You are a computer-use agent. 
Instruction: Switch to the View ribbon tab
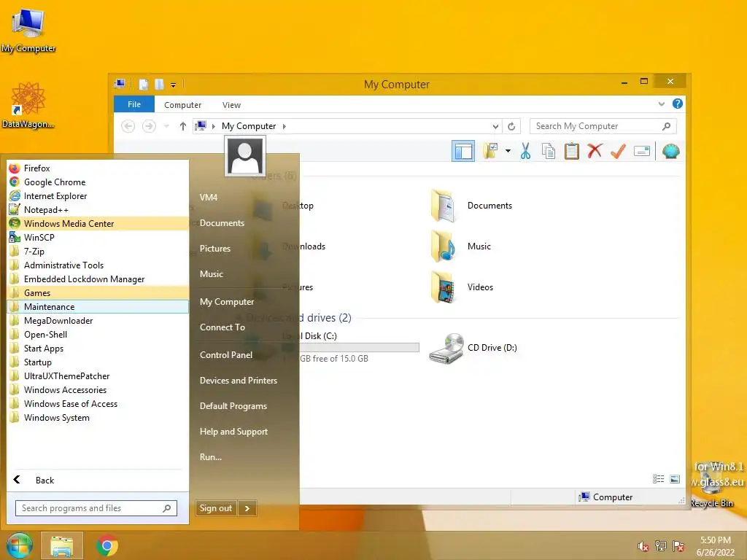(231, 105)
